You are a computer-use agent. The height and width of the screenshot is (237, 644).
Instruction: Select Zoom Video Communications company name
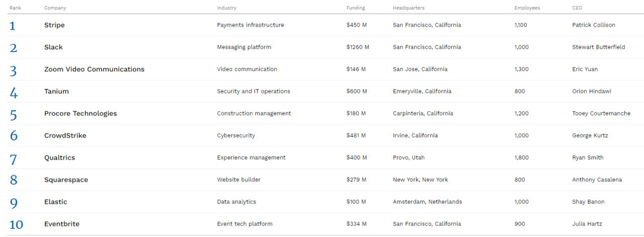coord(94,69)
